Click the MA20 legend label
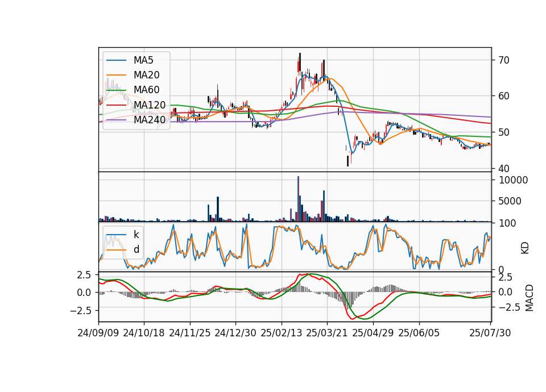The width and height of the screenshot is (546, 392). 147,75
